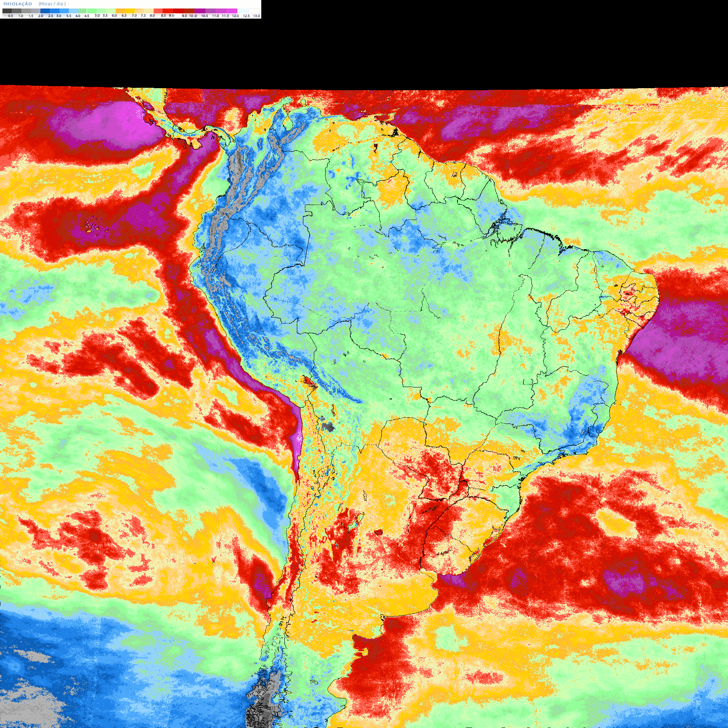Click the 5.0 legend value
This screenshot has width=728, height=728.
tap(97, 15)
